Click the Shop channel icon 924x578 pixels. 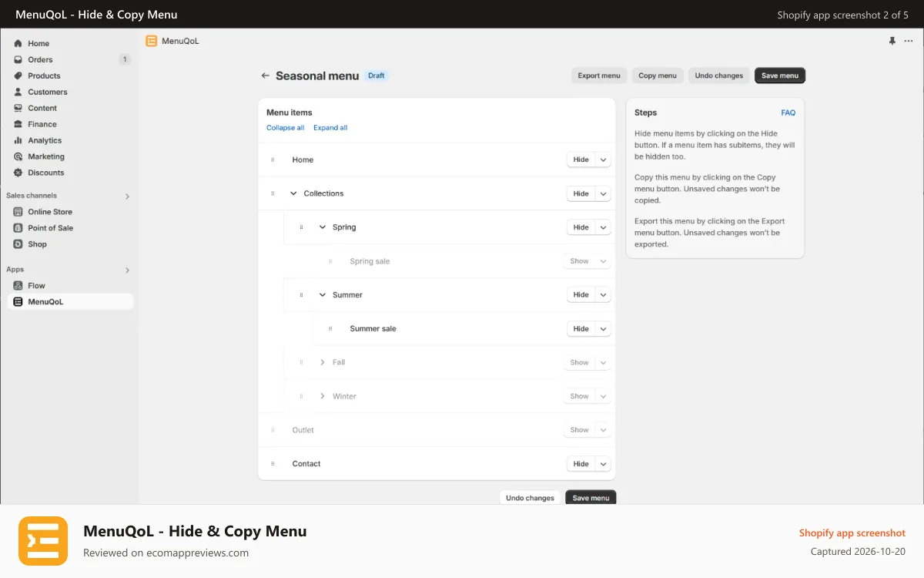click(x=18, y=244)
